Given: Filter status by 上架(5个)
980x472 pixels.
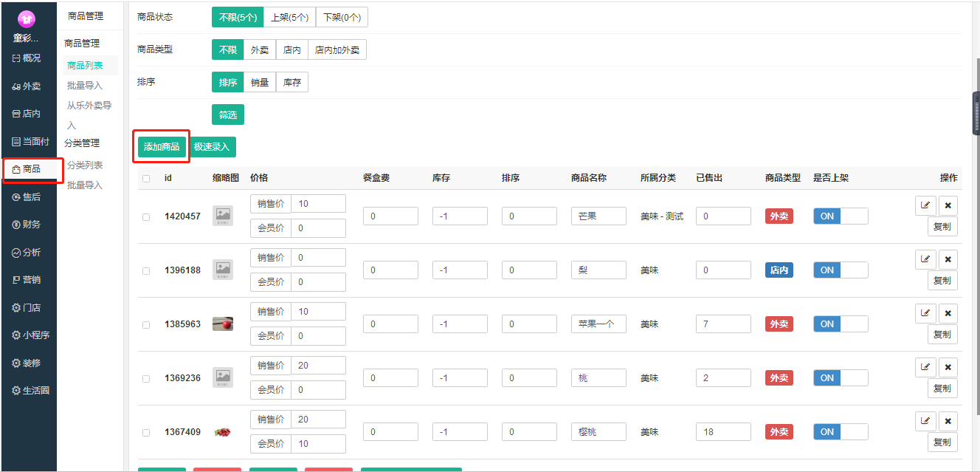Looking at the screenshot, I should pyautogui.click(x=289, y=17).
